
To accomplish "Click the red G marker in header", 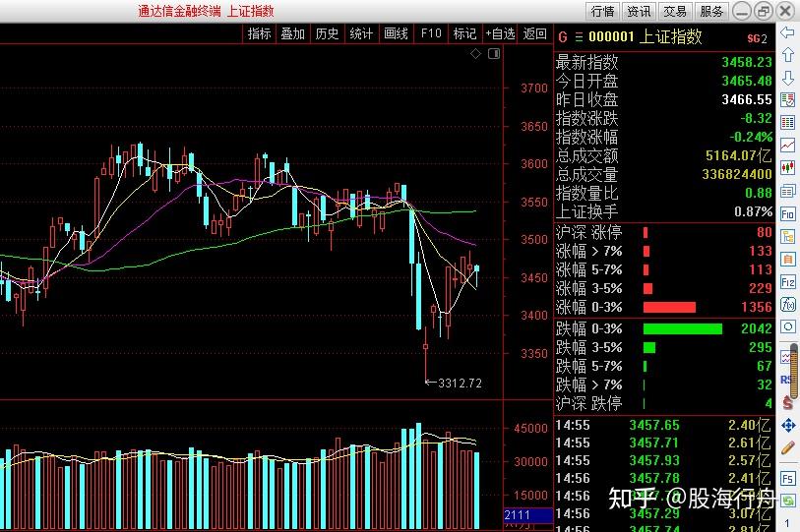I will (x=563, y=37).
